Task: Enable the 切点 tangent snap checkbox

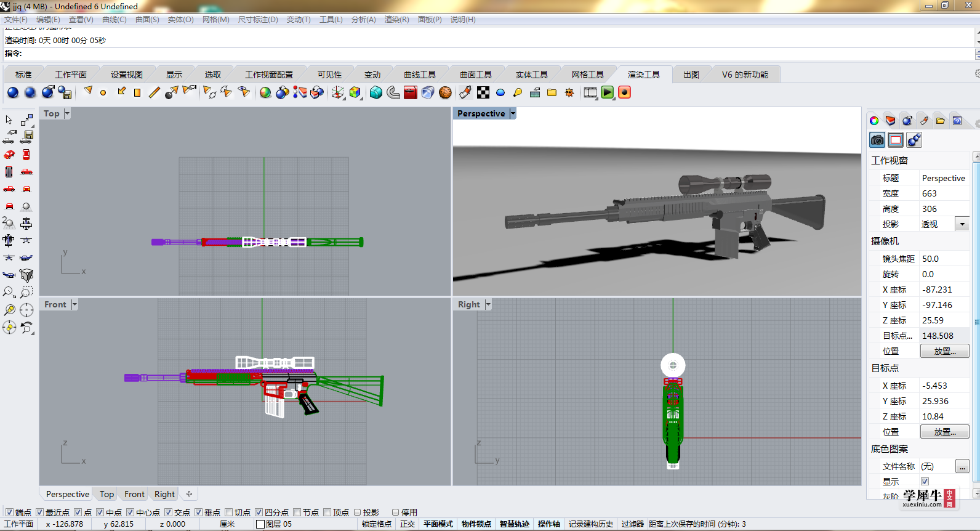Action: 228,512
